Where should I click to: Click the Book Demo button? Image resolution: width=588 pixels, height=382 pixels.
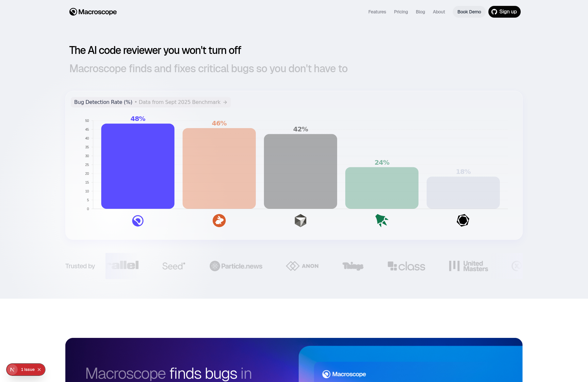point(469,12)
